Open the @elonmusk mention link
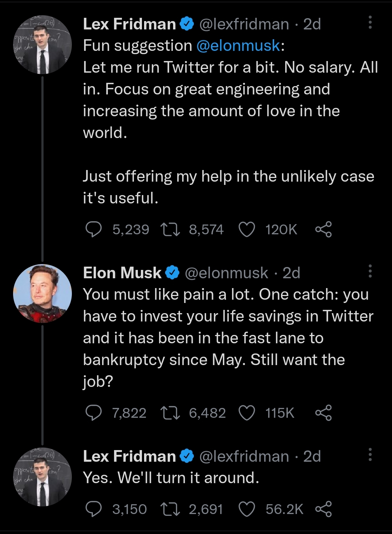The image size is (392, 534). tap(238, 46)
